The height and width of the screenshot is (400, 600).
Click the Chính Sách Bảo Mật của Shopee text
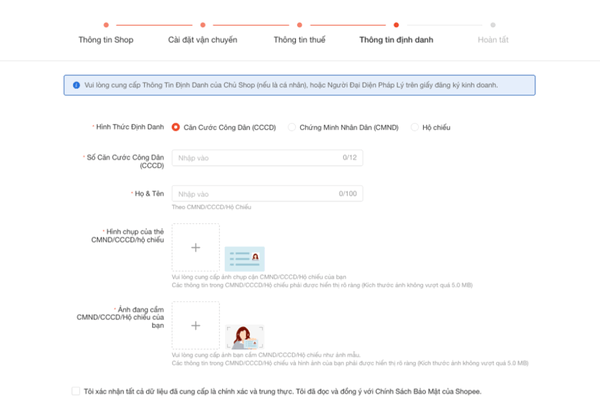click(429, 391)
